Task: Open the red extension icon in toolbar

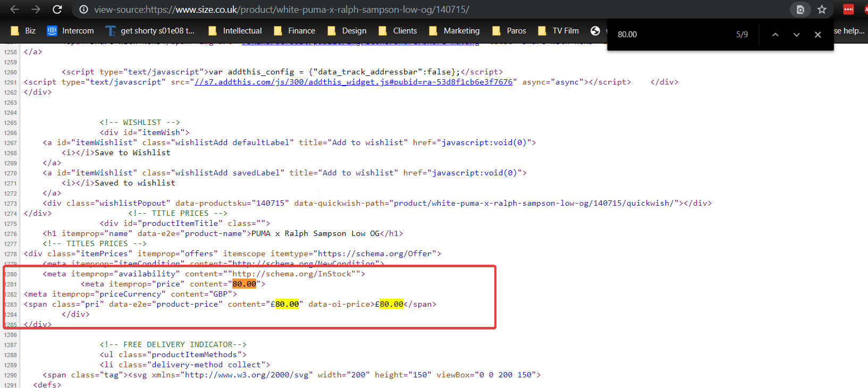Action: point(848,10)
